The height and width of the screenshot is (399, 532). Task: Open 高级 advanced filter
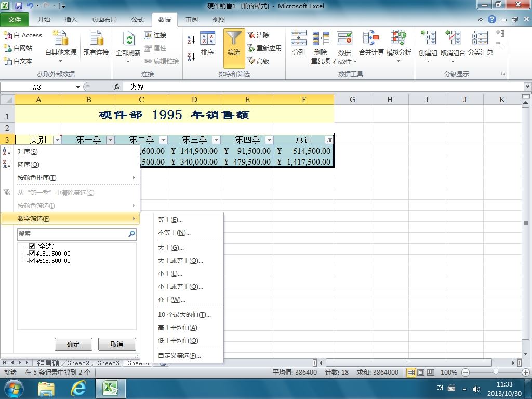tap(258, 61)
